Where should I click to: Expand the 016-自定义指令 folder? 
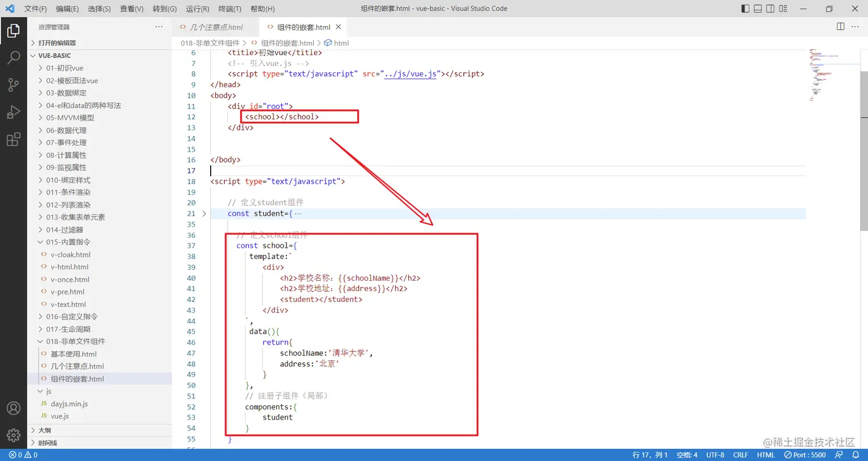click(99, 316)
